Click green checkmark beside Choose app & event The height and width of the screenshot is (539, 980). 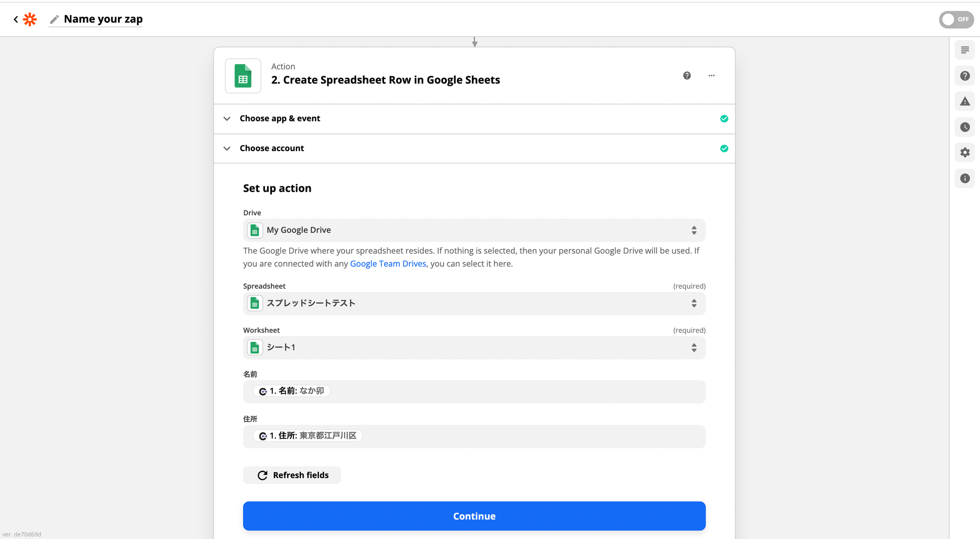pyautogui.click(x=724, y=119)
